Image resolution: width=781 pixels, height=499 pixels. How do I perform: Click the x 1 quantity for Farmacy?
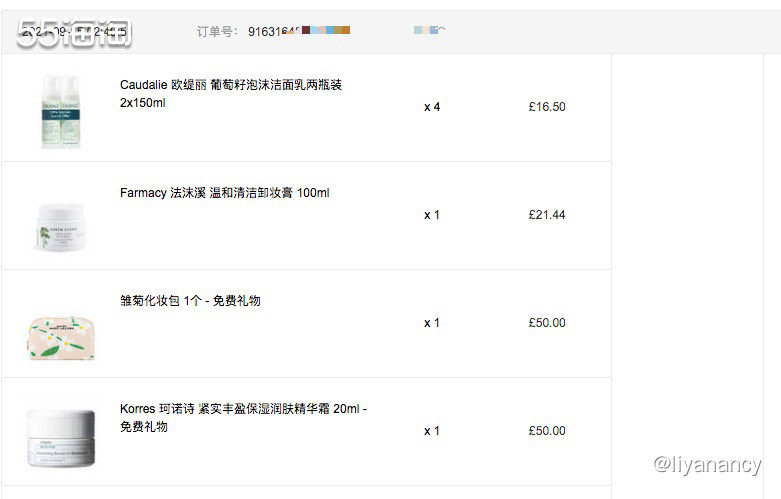[x=432, y=215]
